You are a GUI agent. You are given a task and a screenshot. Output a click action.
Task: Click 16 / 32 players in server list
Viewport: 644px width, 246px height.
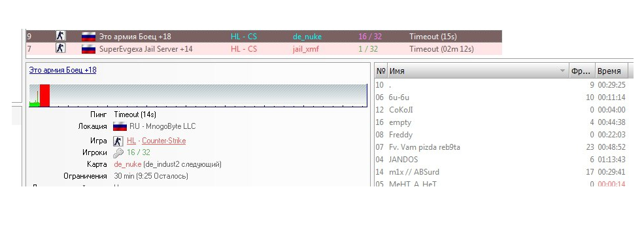click(x=370, y=37)
